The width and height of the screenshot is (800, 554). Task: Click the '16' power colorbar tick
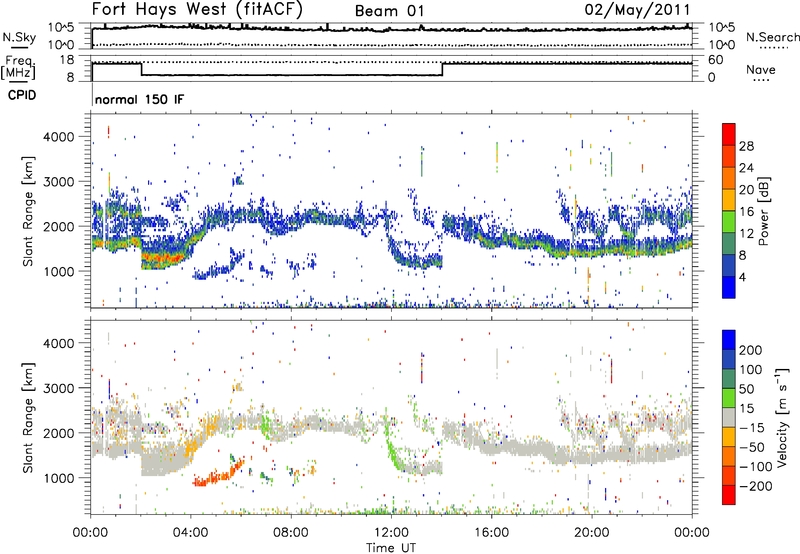point(746,212)
